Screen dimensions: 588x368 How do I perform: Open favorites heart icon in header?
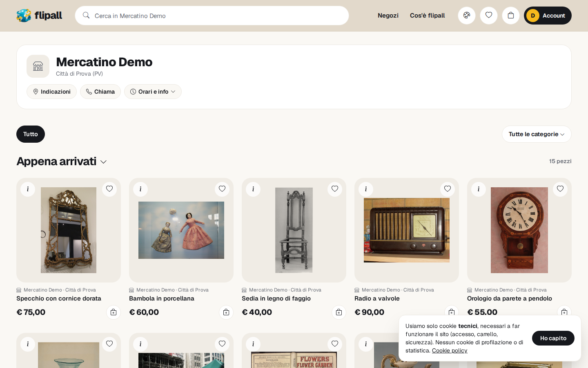coord(489,16)
